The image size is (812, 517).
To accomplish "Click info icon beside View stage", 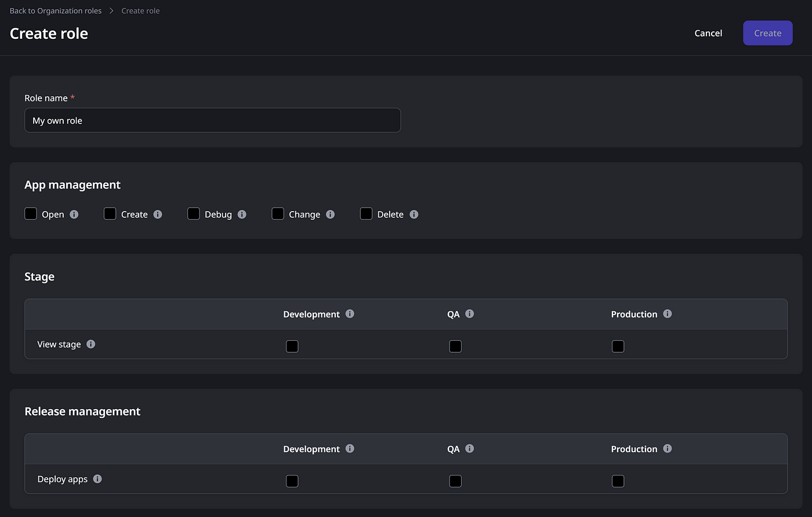I will click(x=91, y=344).
